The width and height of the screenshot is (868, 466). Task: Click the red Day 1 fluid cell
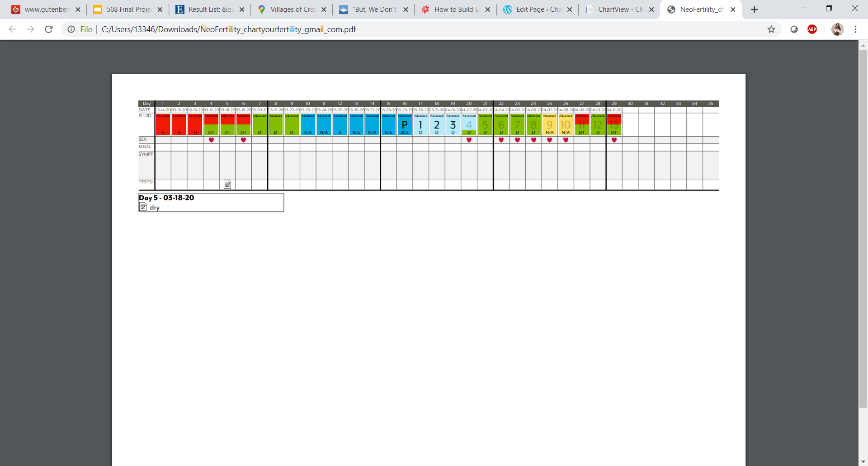point(163,125)
